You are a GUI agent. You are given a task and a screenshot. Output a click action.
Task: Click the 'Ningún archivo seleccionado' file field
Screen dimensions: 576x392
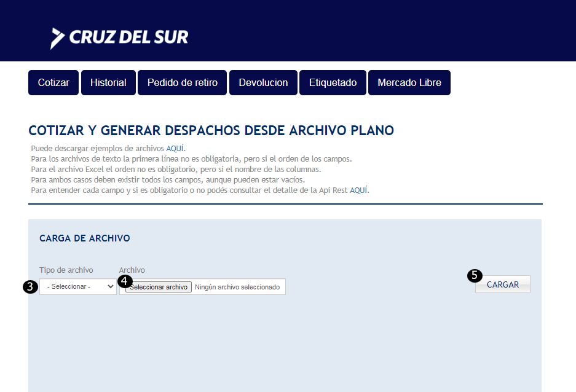click(237, 287)
